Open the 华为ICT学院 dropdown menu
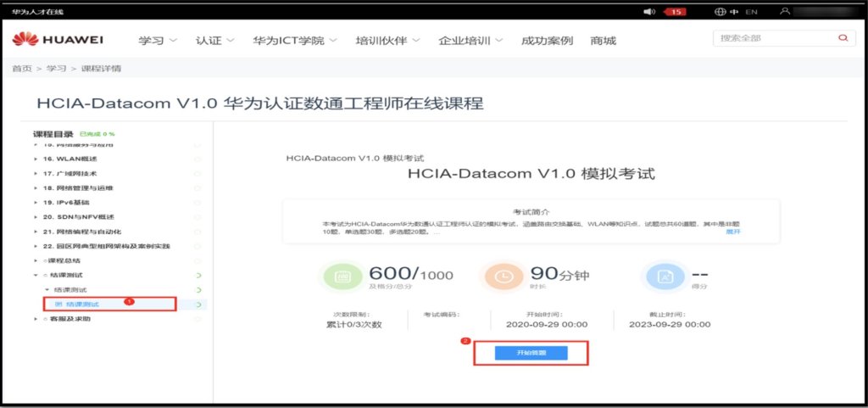Viewport: 868px width, 408px height. pos(294,41)
